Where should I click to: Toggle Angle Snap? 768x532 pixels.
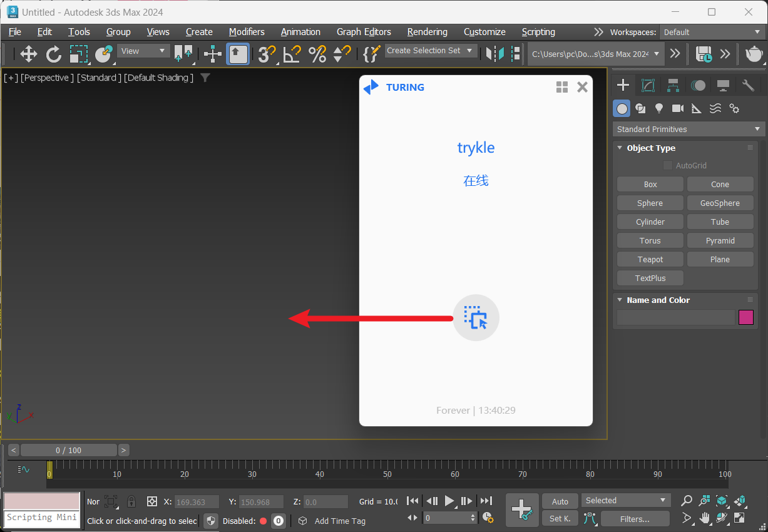click(292, 54)
